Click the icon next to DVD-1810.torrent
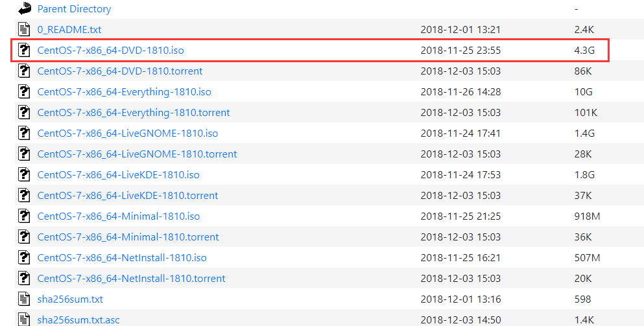The width and height of the screenshot is (644, 326). coord(24,71)
